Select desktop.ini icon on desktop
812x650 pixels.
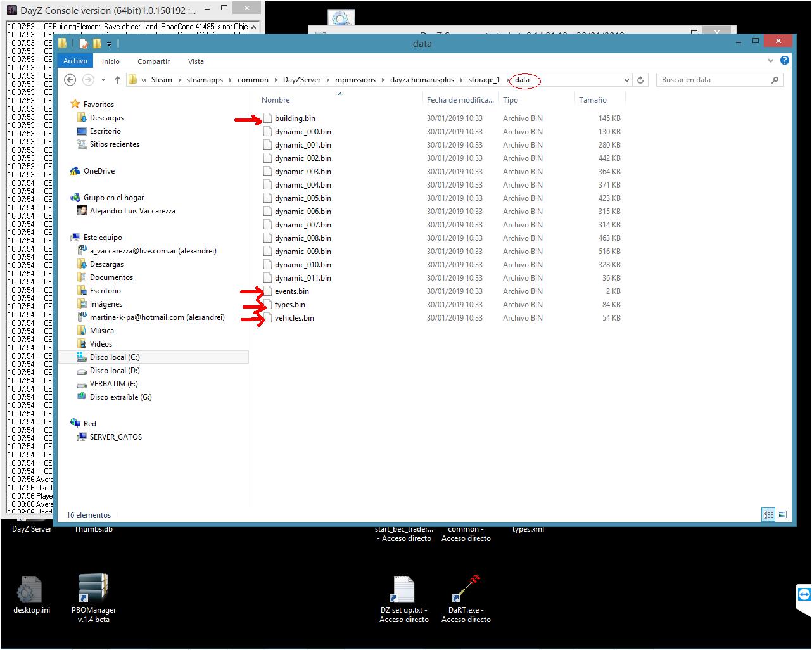[32, 594]
